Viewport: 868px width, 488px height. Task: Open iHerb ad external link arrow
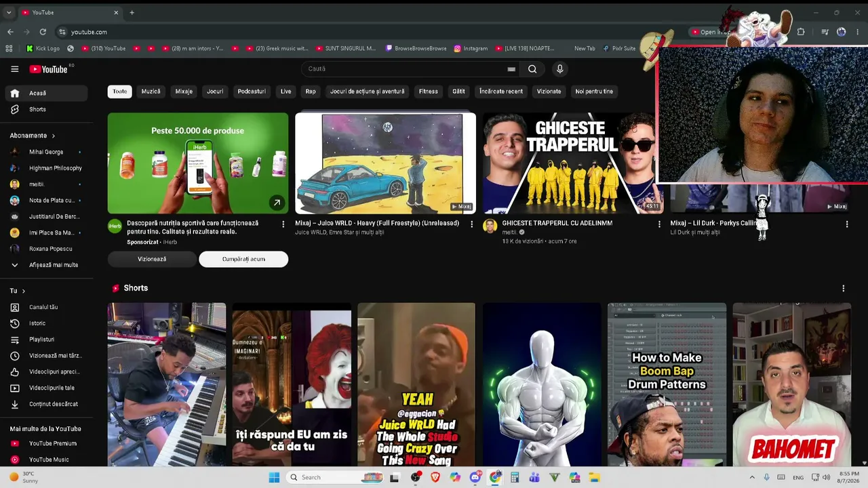277,202
